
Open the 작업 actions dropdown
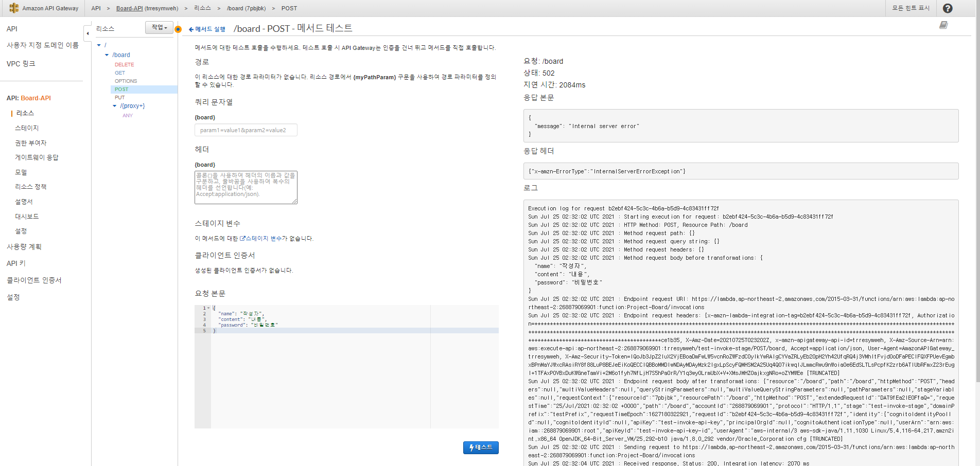click(159, 27)
